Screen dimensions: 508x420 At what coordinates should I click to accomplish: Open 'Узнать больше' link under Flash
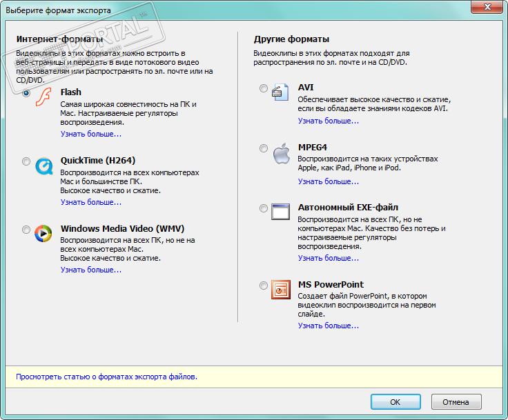(x=91, y=134)
